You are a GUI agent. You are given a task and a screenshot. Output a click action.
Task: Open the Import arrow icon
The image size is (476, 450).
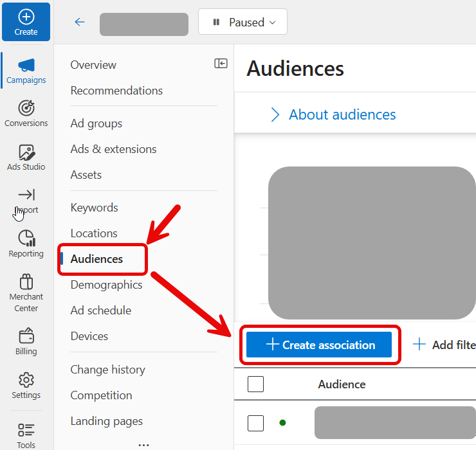pos(26,195)
